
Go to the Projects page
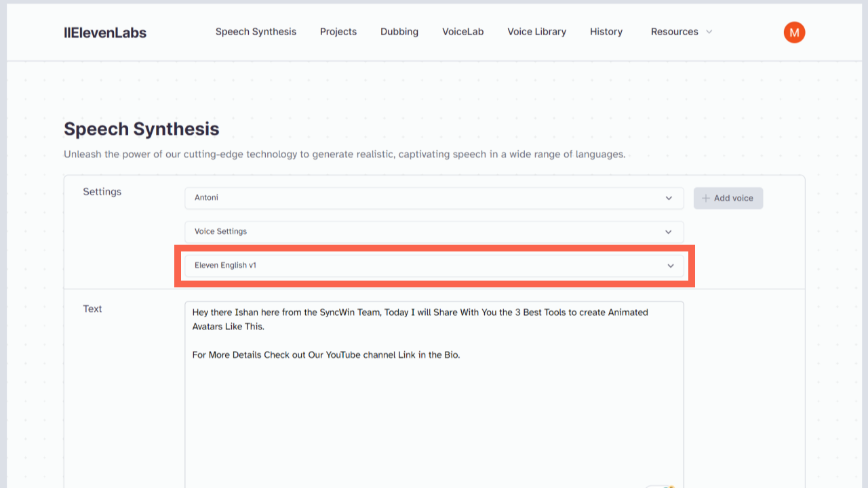click(x=338, y=32)
